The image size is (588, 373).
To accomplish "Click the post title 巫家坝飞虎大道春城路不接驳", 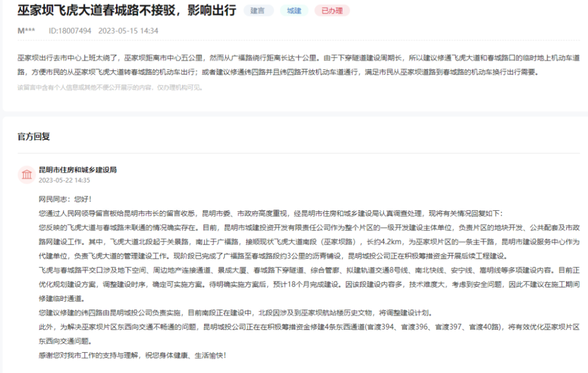I will coord(126,10).
